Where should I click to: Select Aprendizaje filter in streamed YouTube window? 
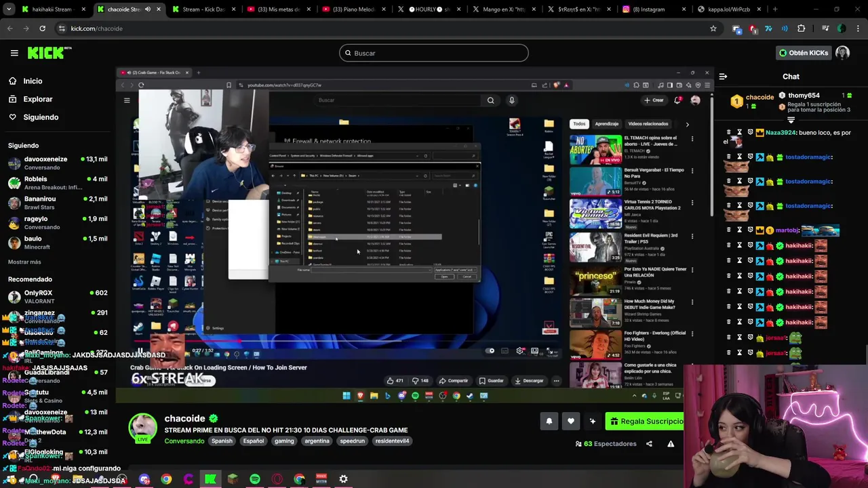[606, 124]
